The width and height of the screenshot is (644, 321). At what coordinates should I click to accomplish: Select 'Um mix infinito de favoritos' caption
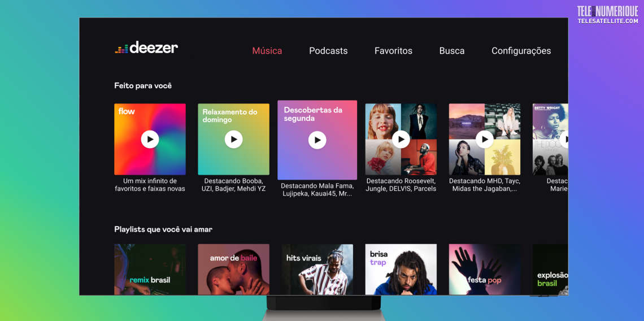(150, 185)
